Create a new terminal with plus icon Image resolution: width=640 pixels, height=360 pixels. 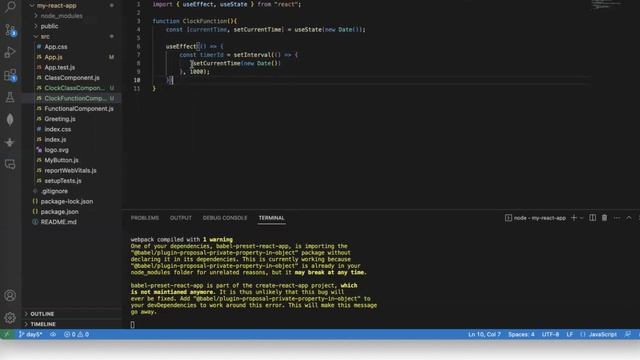point(573,218)
